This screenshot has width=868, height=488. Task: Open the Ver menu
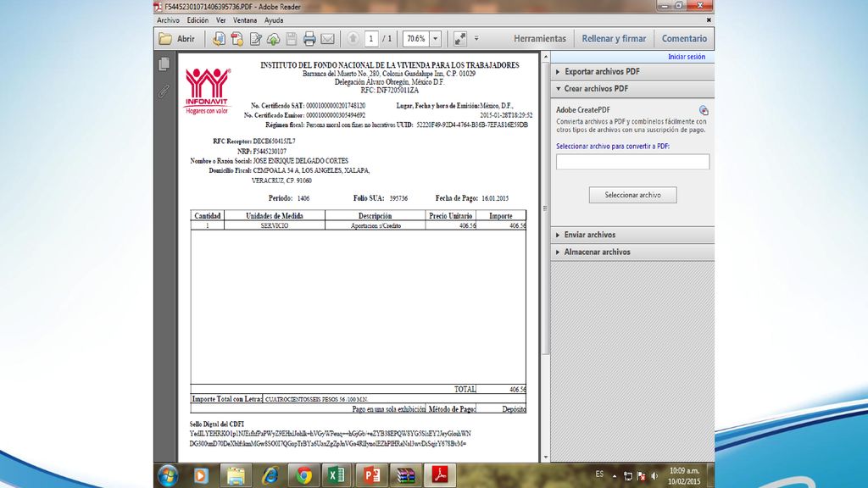pyautogui.click(x=221, y=20)
